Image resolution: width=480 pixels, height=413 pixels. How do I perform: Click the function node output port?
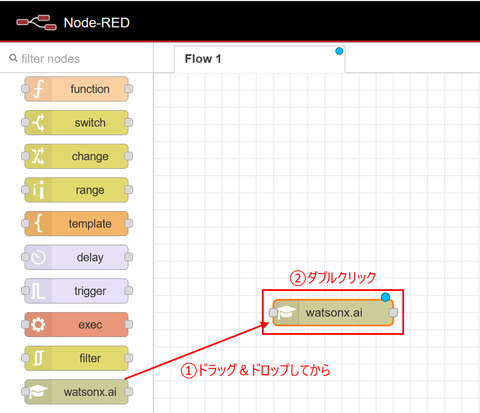point(129,89)
